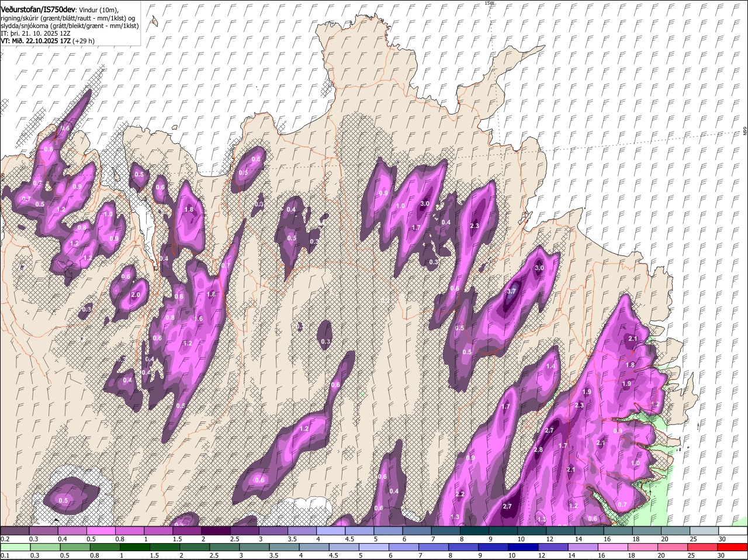Click the 0.2 label on the snow scale
The image size is (748, 560).
click(5, 539)
